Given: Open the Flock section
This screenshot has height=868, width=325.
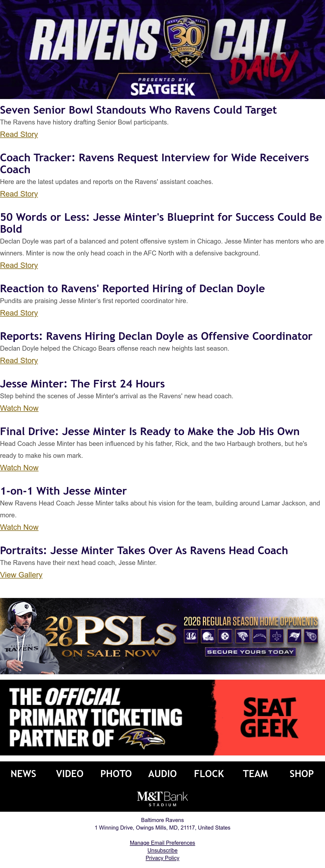Looking at the screenshot, I should [209, 774].
